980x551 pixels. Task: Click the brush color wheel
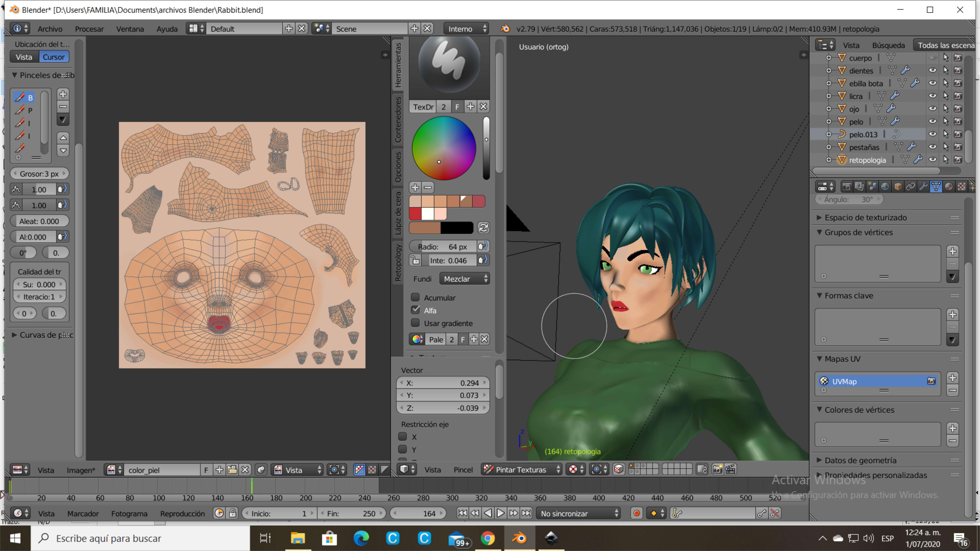click(444, 148)
